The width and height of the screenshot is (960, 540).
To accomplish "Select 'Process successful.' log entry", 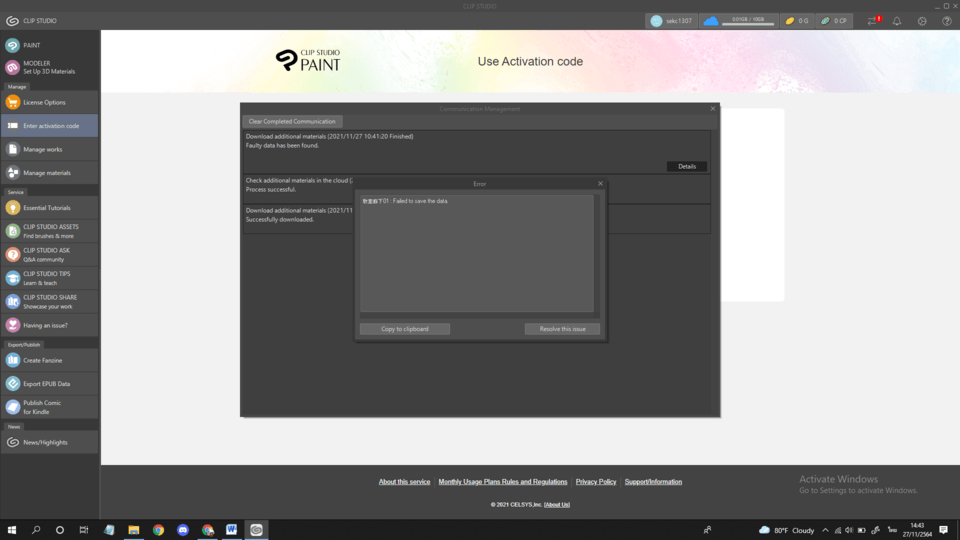I will (271, 189).
